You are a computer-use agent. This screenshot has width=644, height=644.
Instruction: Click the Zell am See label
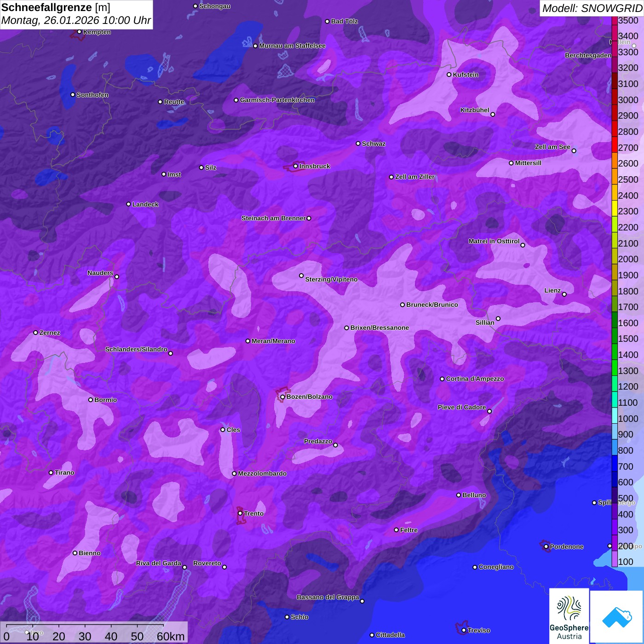[552, 147]
